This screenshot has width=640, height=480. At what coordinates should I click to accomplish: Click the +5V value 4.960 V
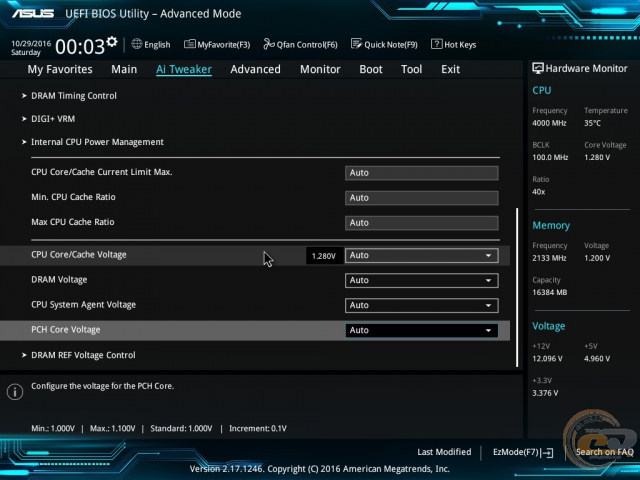click(597, 359)
